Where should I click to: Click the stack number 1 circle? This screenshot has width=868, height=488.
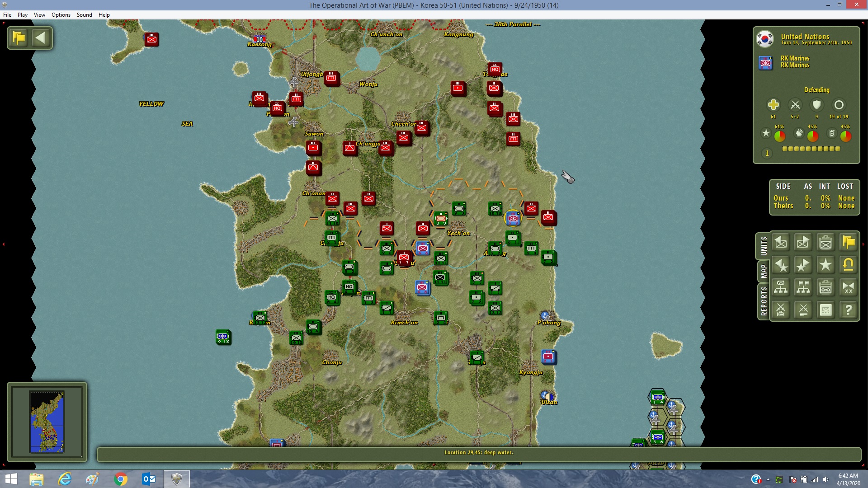(x=767, y=154)
